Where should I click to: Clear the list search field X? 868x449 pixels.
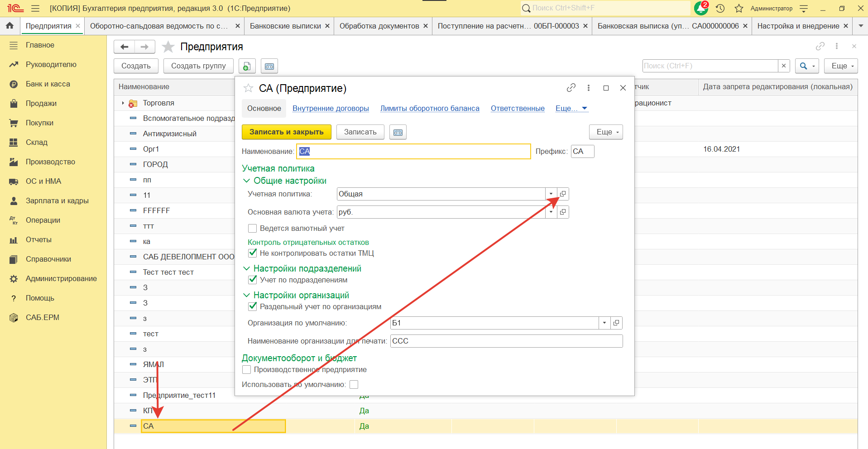pyautogui.click(x=784, y=66)
